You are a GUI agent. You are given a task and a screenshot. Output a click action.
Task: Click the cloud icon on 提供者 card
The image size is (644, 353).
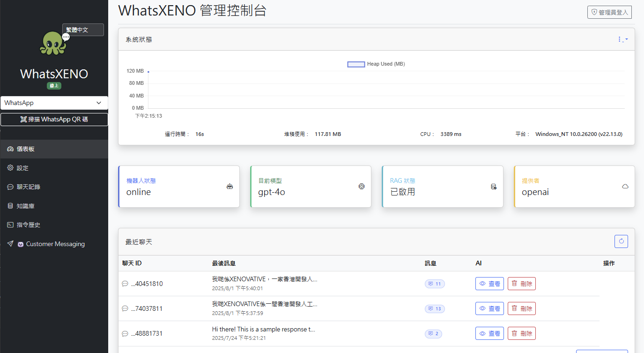click(625, 186)
